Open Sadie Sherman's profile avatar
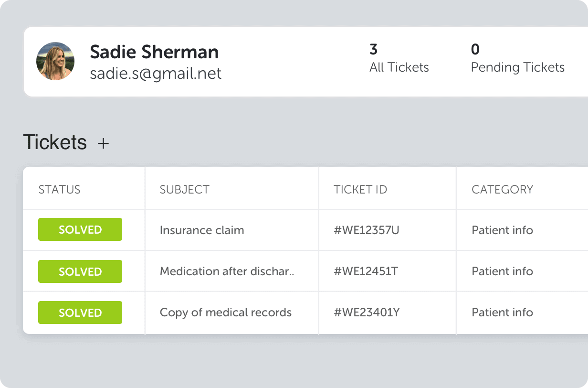This screenshot has height=388, width=588. pos(55,61)
